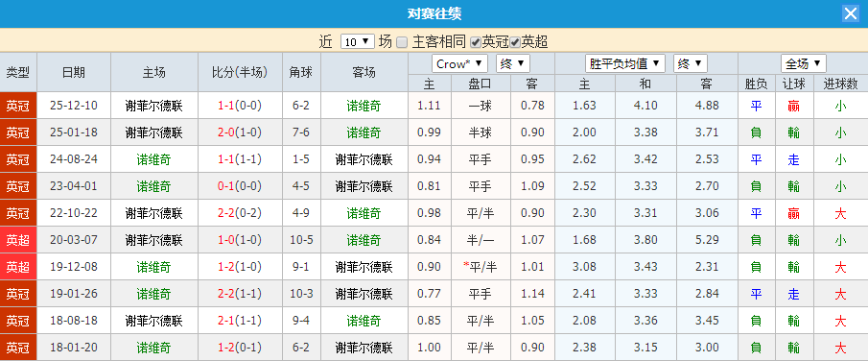Open the 胜平负均值 dropdown
The width and height of the screenshot is (868, 361).
pos(625,63)
